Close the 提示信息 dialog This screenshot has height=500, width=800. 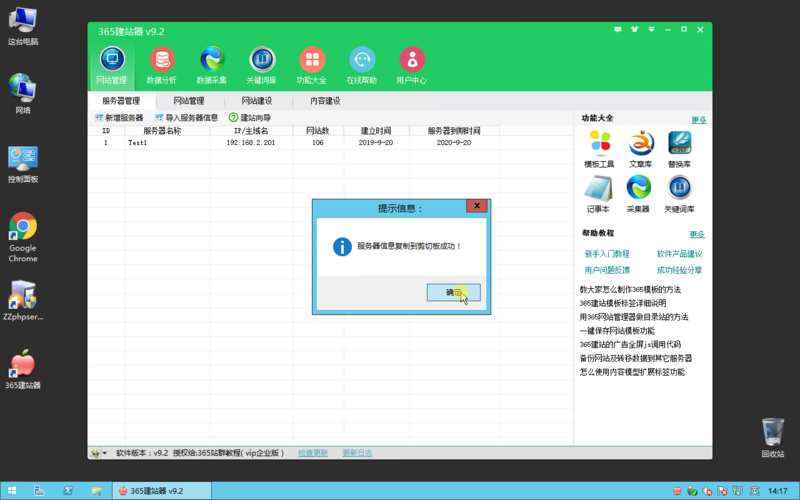click(477, 206)
